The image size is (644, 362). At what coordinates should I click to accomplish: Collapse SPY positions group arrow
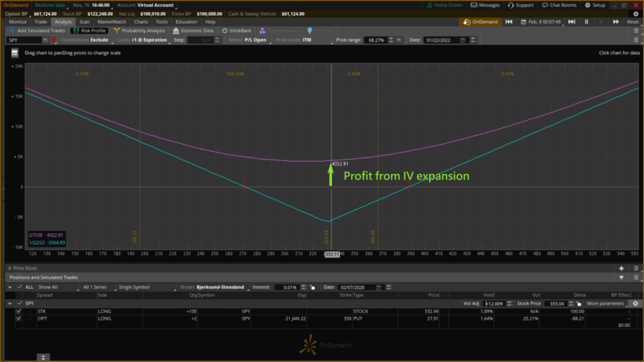point(10,304)
